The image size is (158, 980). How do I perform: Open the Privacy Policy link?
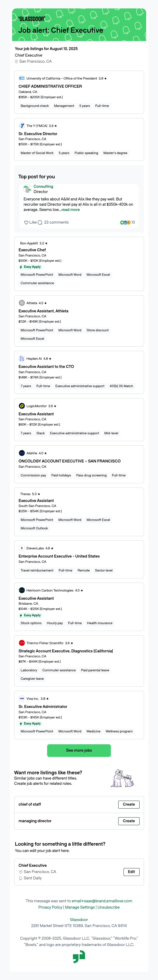[x=50, y=907]
